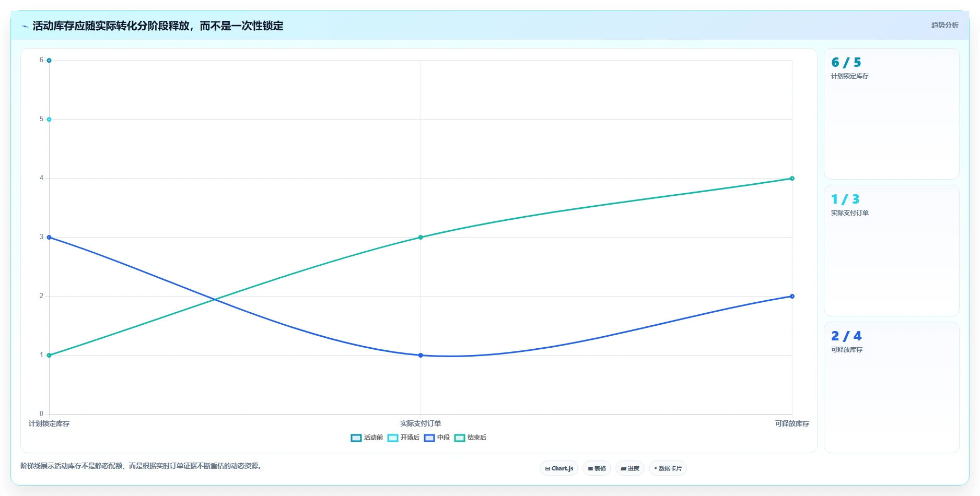The image size is (980, 496).
Task: Click the blue point at 可释放库存 value 2
Action: (792, 297)
